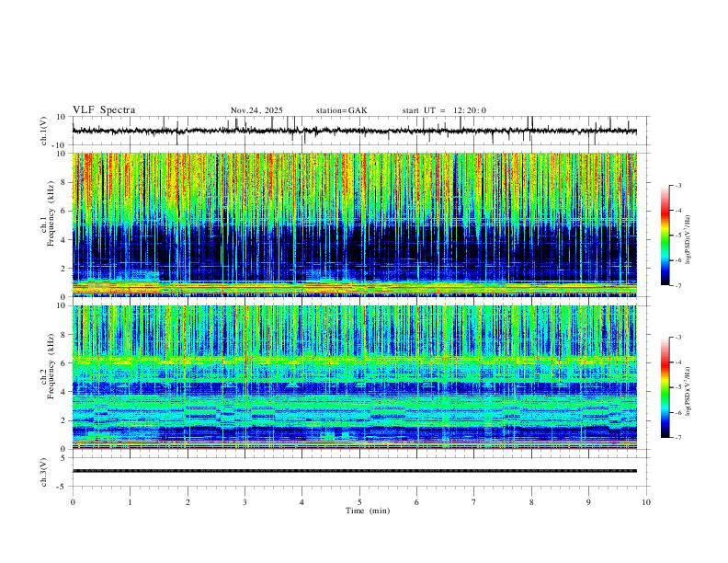728x563 pixels.
Task: Click the ch.2 colorbar log(PSD) label
Action: click(x=688, y=392)
